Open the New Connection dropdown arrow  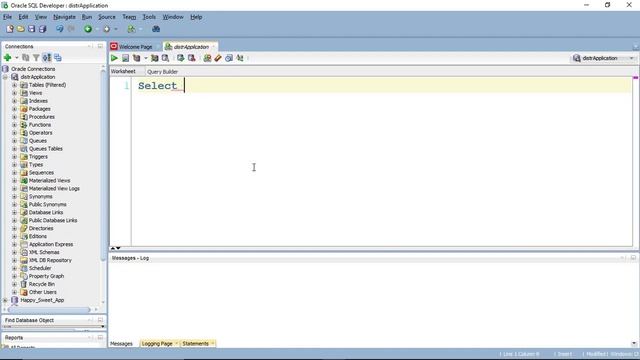[17, 58]
